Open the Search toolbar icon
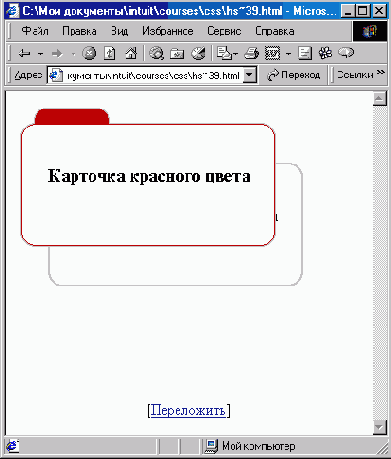Screen dimensions: 391x459 coord(156,53)
